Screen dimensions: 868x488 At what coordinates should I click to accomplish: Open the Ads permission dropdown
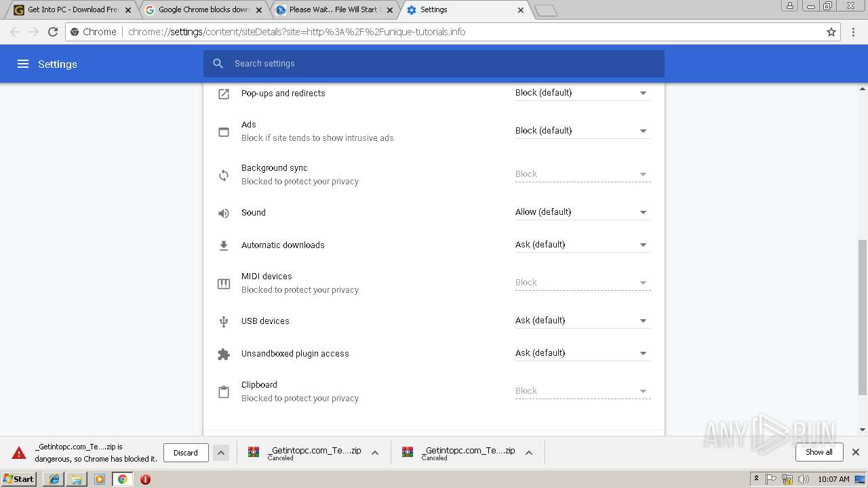tap(583, 131)
